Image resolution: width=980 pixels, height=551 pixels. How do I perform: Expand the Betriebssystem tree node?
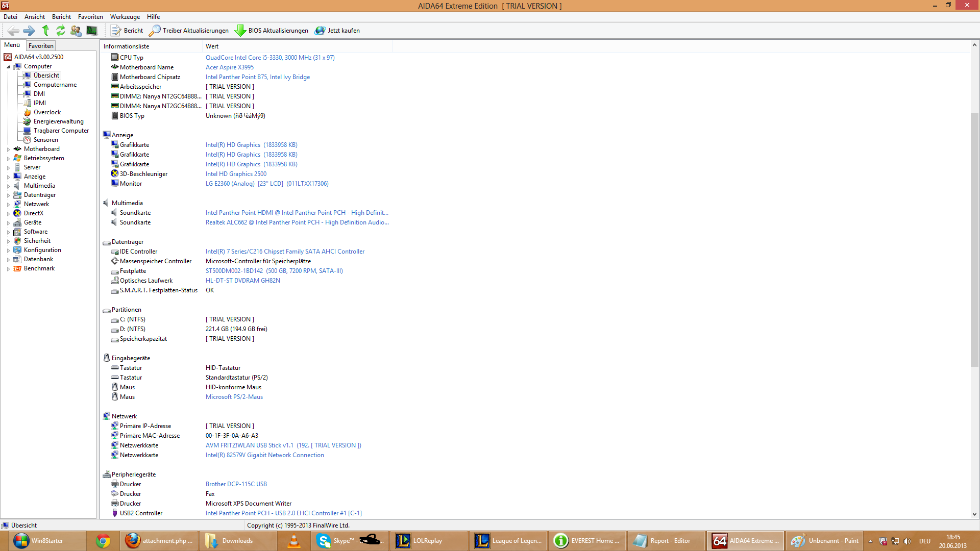(8, 159)
